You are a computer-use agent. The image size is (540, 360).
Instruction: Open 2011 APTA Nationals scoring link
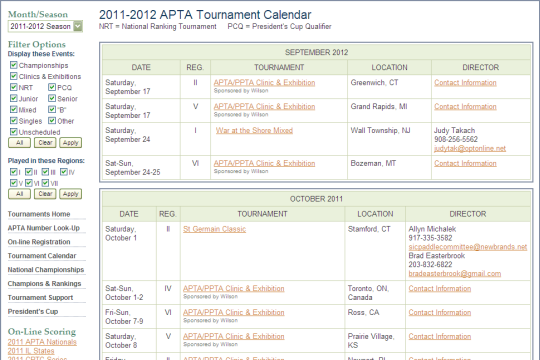[x=42, y=342]
